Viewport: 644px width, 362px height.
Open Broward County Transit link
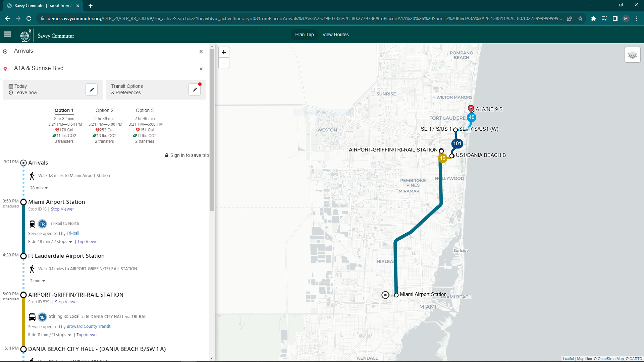[x=89, y=326]
